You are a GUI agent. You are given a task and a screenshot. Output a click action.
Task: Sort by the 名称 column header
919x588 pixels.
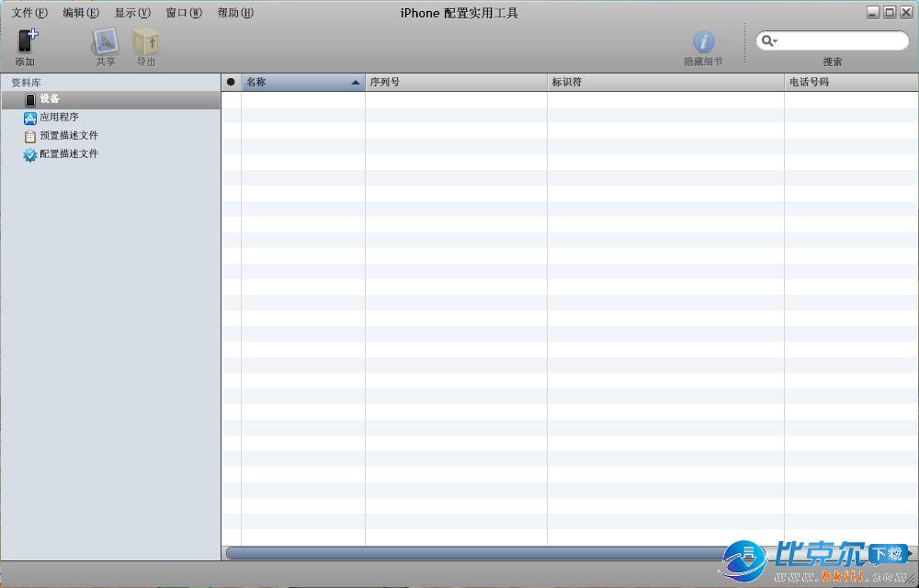pyautogui.click(x=303, y=83)
